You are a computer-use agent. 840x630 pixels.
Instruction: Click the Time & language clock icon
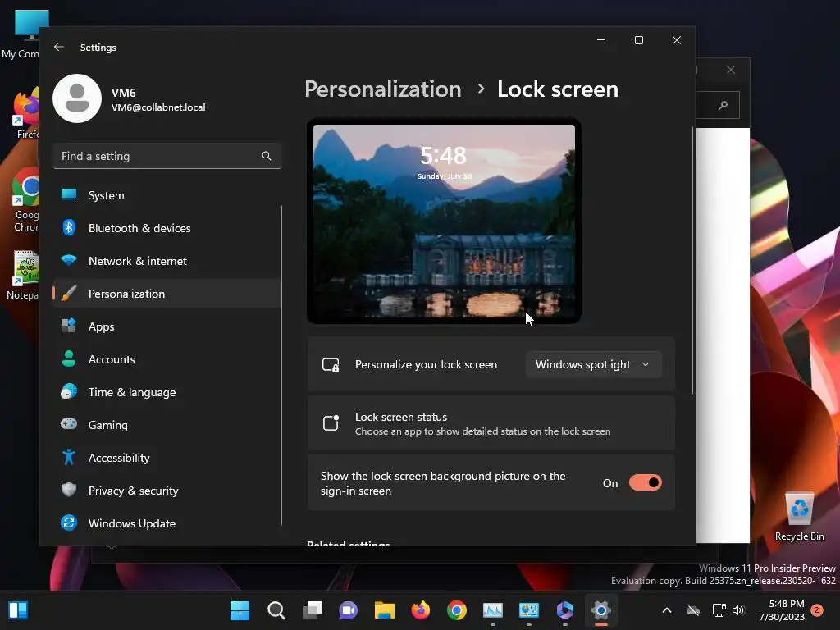click(69, 391)
